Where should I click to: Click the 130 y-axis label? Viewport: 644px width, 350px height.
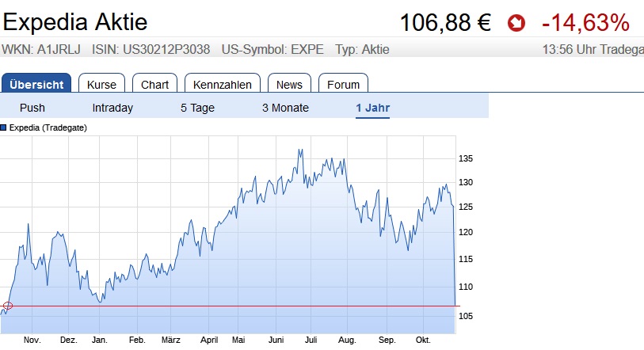point(466,182)
